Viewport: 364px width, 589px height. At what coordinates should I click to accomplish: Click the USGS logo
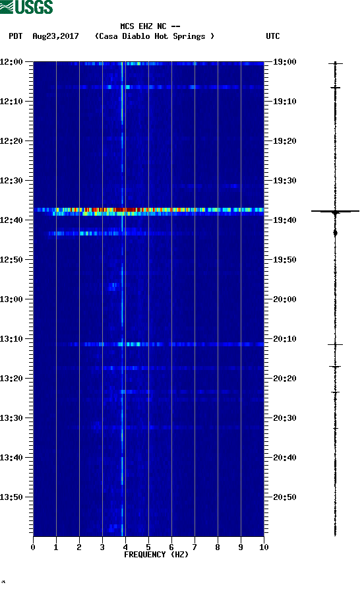point(26,7)
